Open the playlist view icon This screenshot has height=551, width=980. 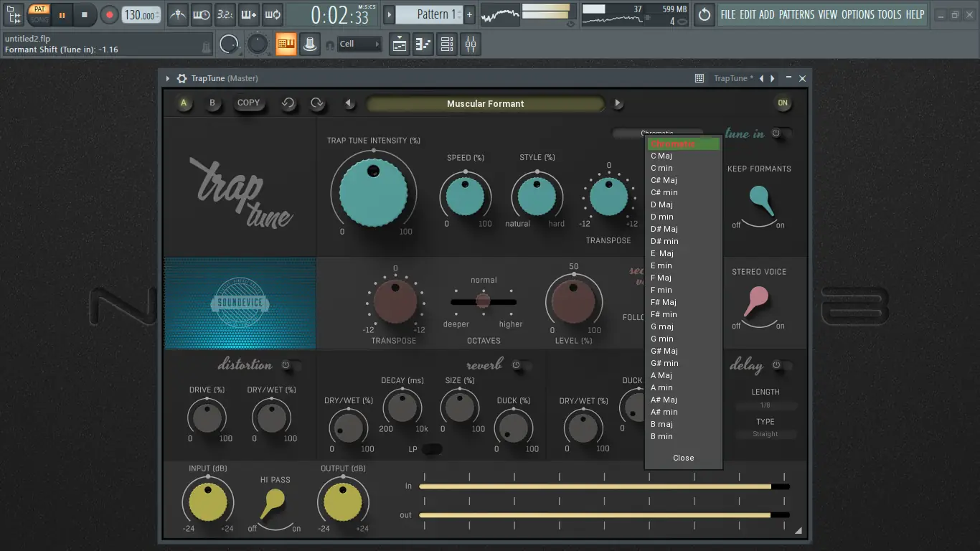coord(400,44)
